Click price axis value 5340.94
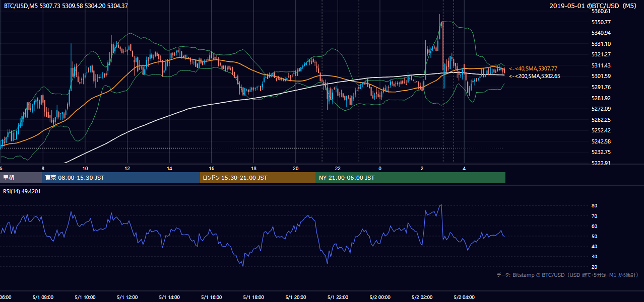 point(602,33)
